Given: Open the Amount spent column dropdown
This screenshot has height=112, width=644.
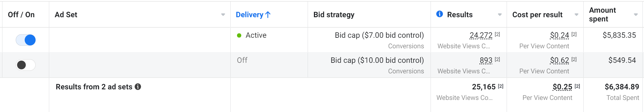Looking at the screenshot, I should click(636, 14).
